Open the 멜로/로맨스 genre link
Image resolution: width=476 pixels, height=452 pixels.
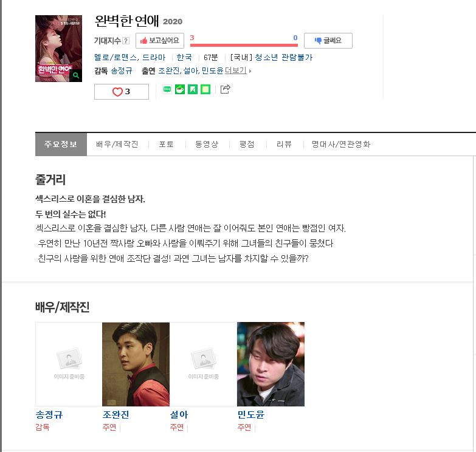click(x=116, y=57)
